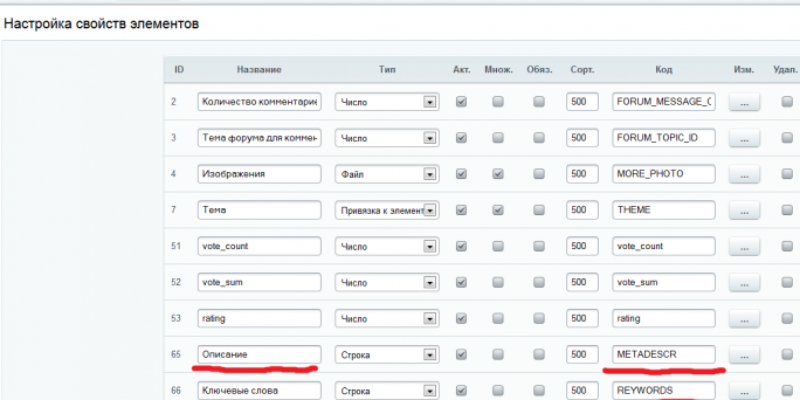The image size is (800, 400).
Task: Click the '...' button in the rating row
Action: tap(744, 318)
